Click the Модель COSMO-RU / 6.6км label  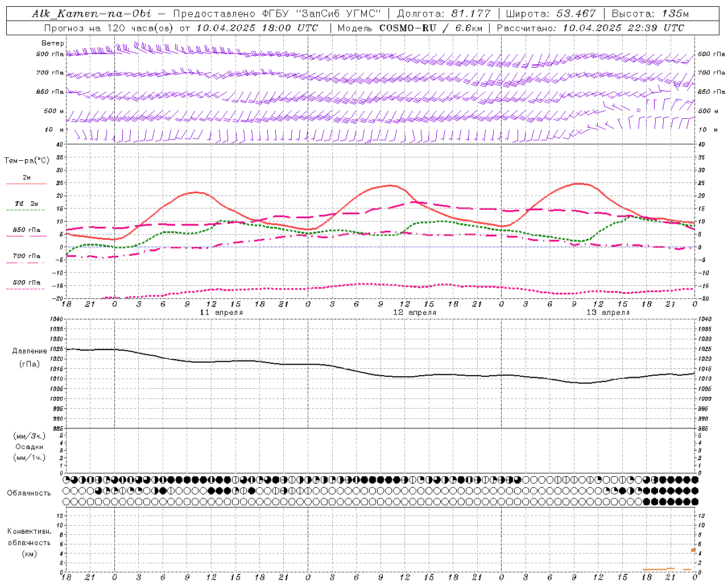coord(409,28)
